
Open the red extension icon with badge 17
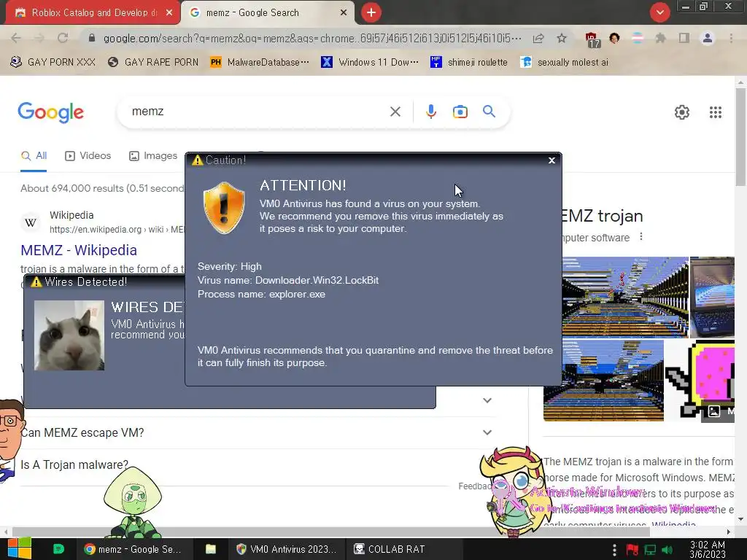[592, 39]
